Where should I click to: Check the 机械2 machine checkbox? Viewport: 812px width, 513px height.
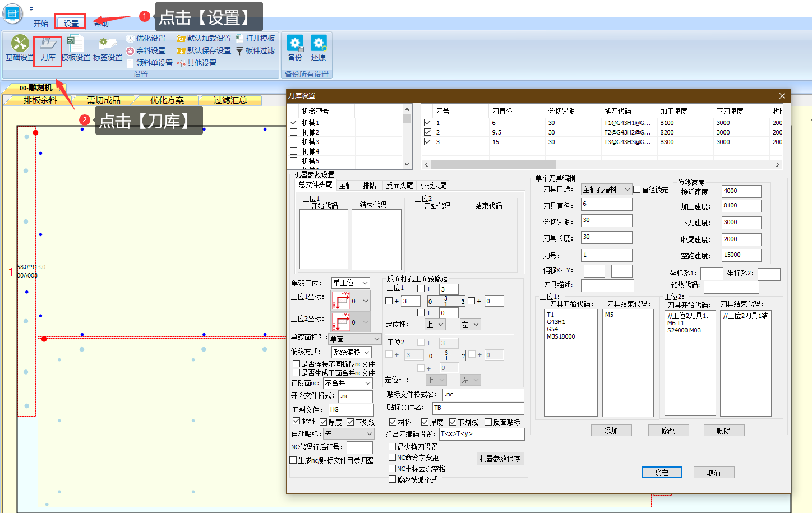point(293,132)
